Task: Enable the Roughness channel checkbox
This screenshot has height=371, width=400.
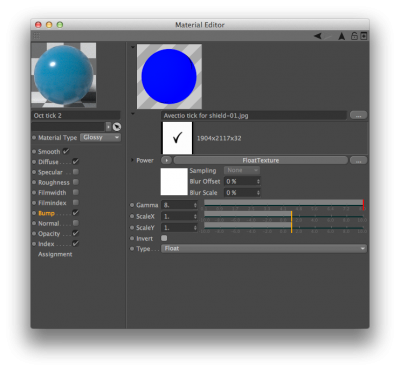Action: (x=76, y=182)
